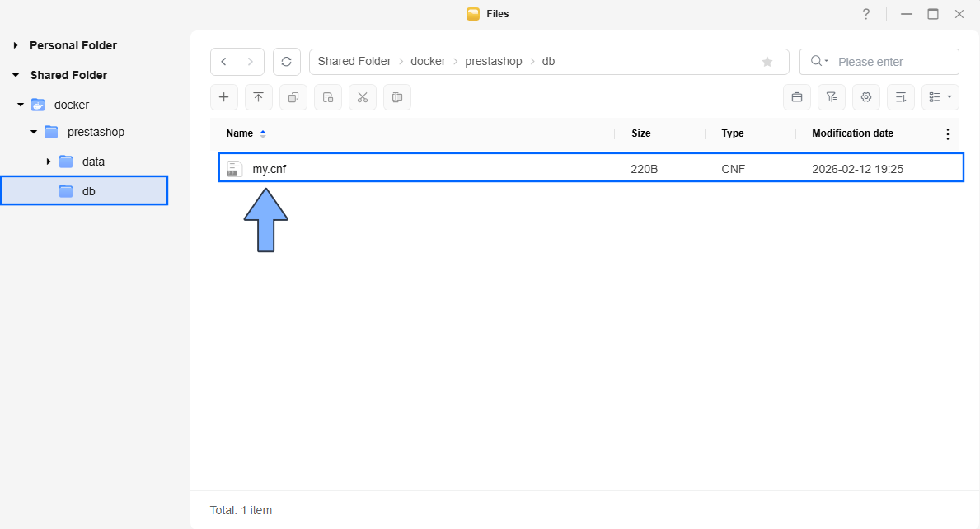Open column options three-dot menu
The height and width of the screenshot is (529, 980).
[947, 134]
